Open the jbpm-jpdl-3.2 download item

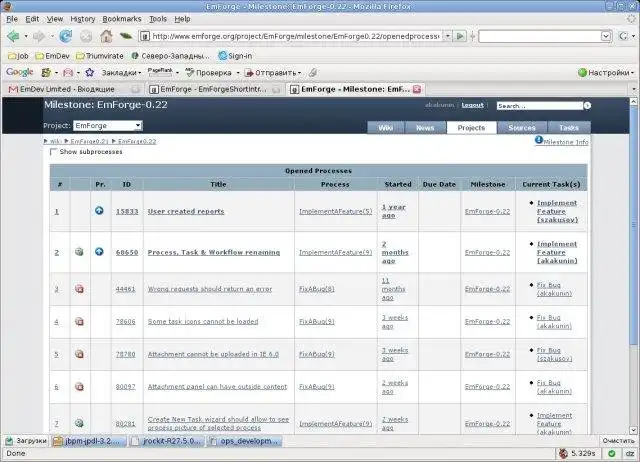pos(89,441)
